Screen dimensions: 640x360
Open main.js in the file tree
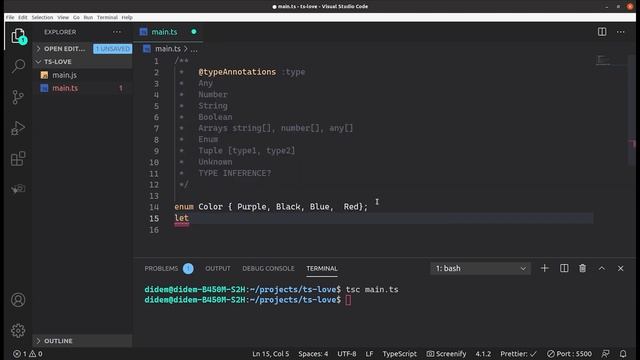(x=64, y=75)
